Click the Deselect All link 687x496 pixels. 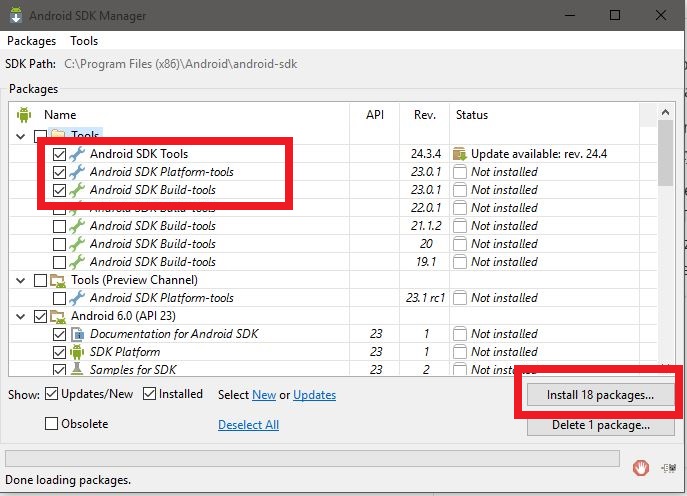coord(248,425)
